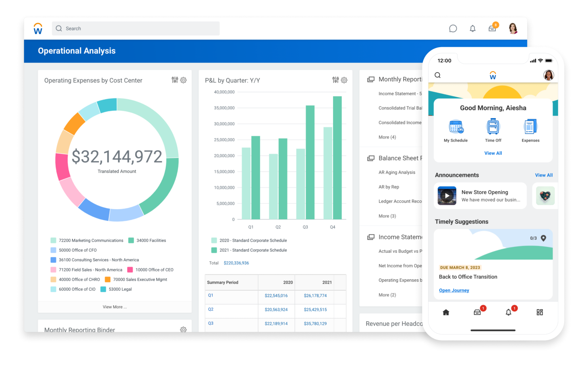Open the mobile inbox tab with 1 alert
Screen dimensions: 588x366
(x=478, y=312)
